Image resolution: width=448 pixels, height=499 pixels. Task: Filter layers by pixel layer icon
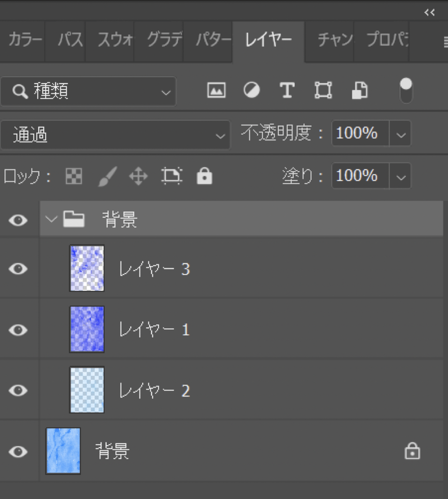[x=216, y=90]
